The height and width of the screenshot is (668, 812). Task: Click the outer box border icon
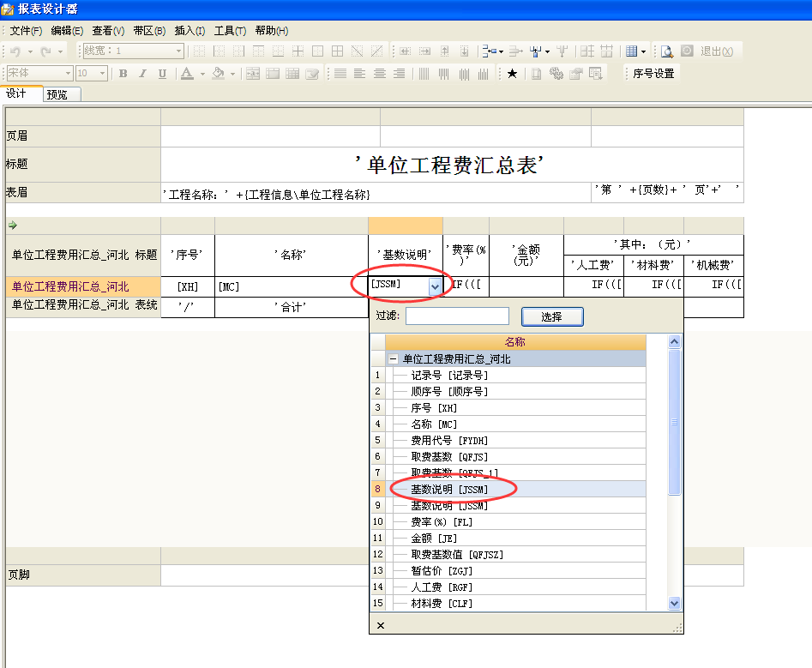click(317, 51)
